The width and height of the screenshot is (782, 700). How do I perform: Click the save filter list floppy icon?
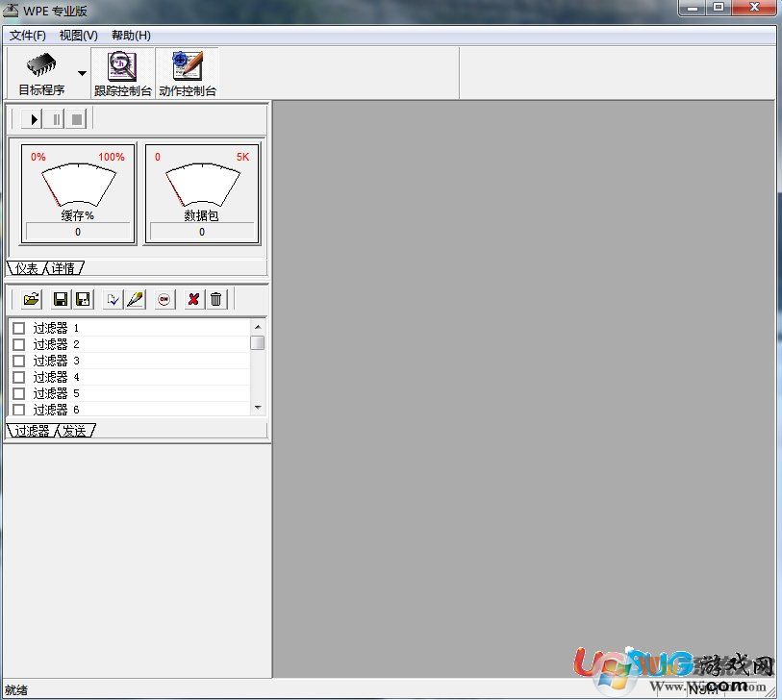61,299
